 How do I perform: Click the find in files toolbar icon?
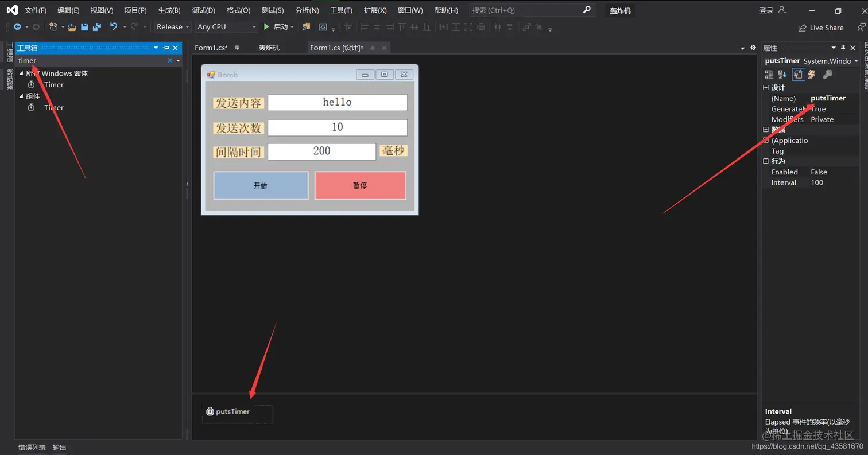tap(306, 27)
